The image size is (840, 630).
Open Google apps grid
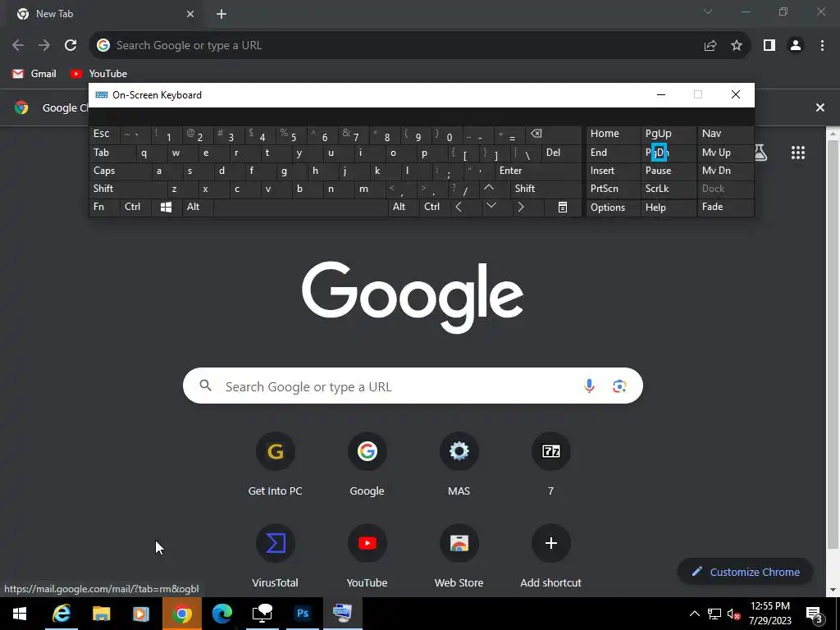pos(798,153)
